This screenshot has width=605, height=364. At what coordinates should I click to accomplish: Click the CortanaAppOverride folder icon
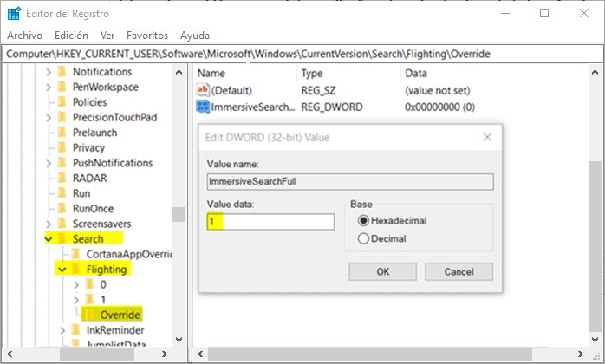point(76,254)
